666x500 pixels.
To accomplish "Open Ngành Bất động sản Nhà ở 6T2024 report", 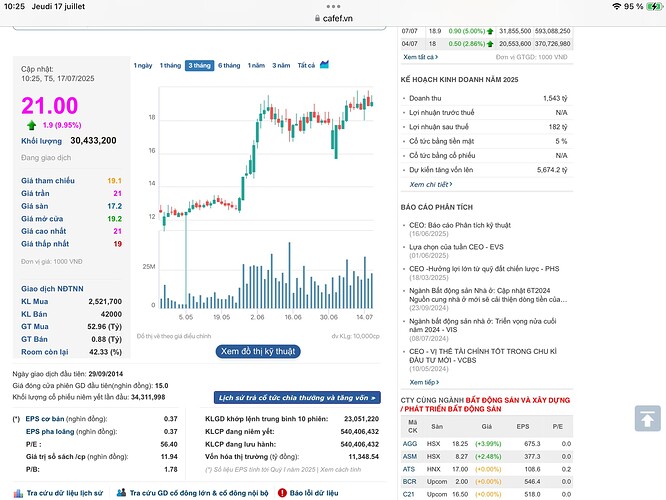I will pyautogui.click(x=488, y=295).
